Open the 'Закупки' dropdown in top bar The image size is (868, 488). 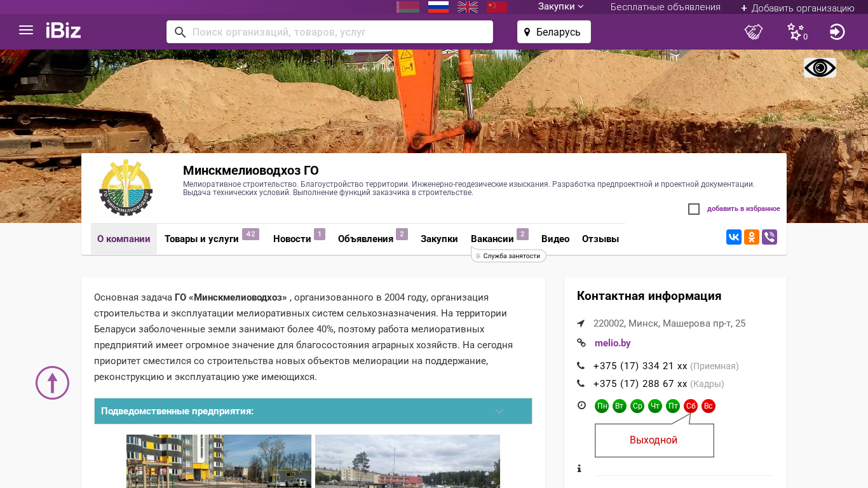pos(560,7)
